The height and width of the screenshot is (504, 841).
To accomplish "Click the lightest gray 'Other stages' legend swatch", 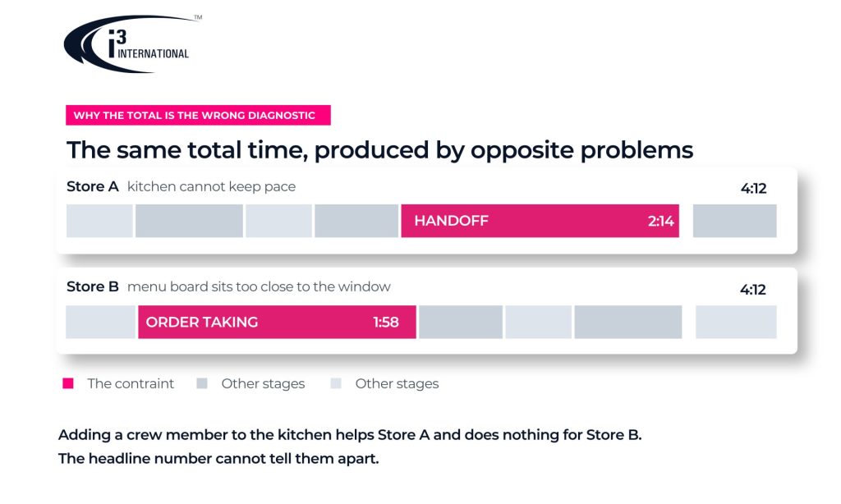I will 336,383.
